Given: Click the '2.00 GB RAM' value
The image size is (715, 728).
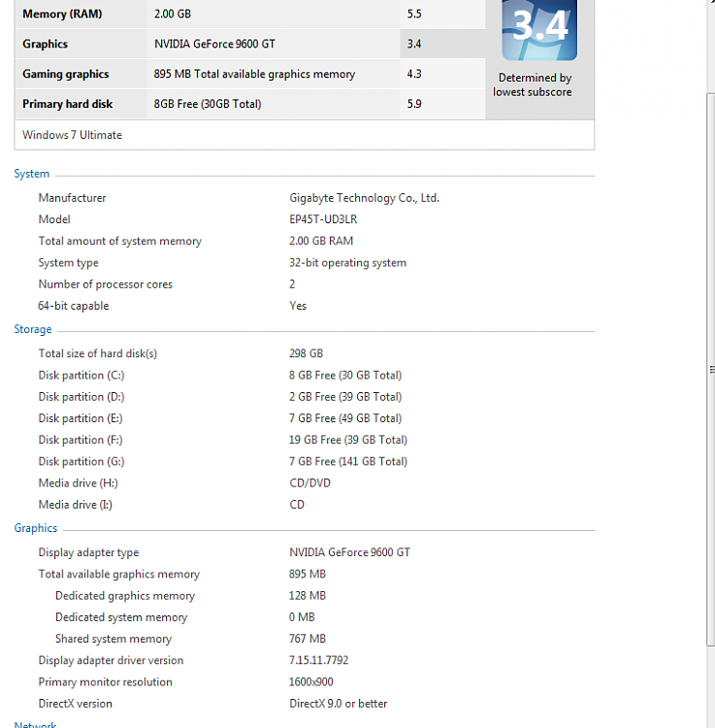Looking at the screenshot, I should [321, 241].
